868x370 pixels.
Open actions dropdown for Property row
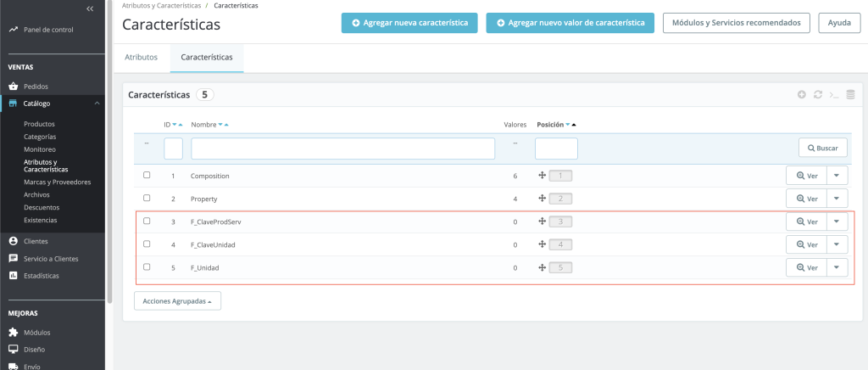837,199
